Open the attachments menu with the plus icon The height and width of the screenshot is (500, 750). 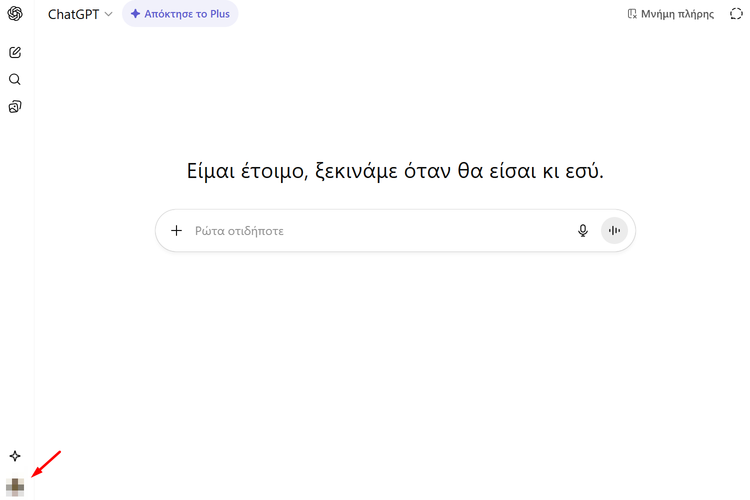point(177,231)
